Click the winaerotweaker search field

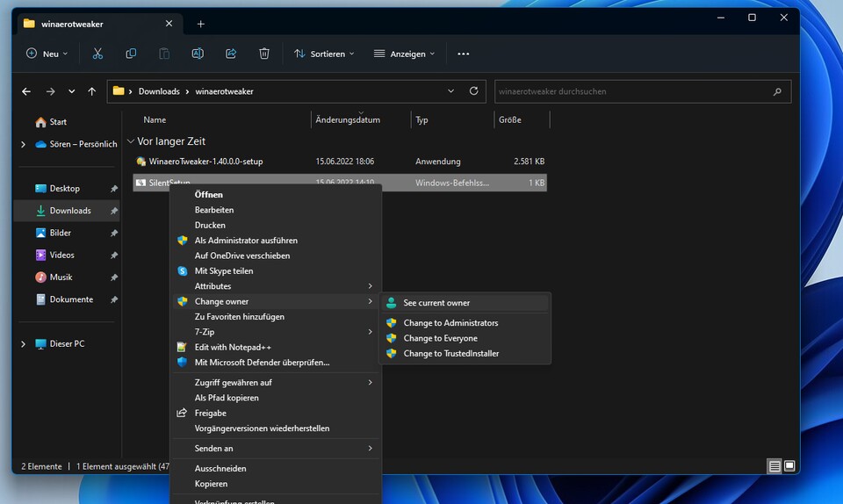(632, 91)
